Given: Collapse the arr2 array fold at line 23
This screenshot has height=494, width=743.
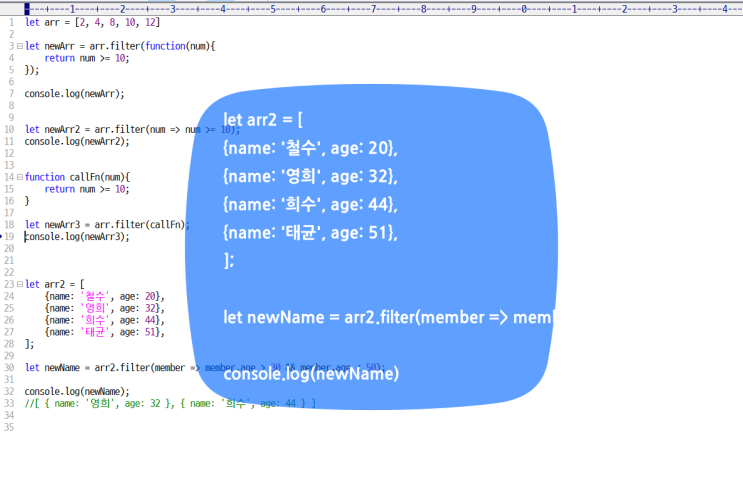Looking at the screenshot, I should pos(19,284).
